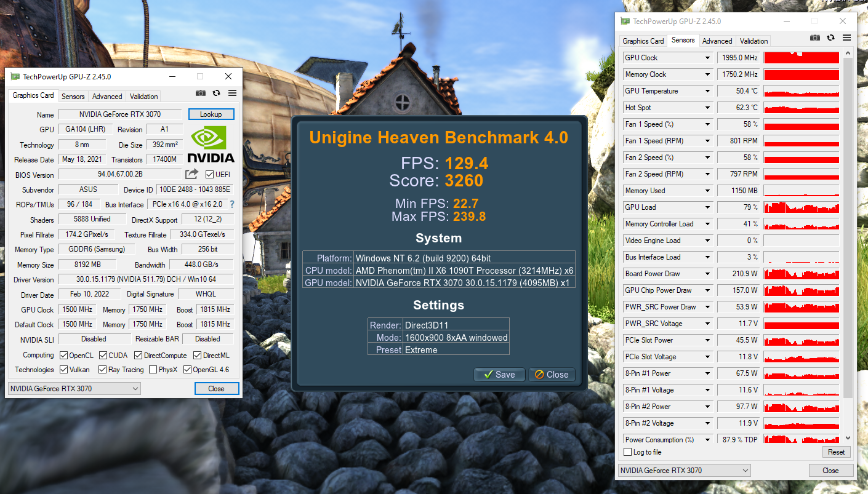Image resolution: width=868 pixels, height=494 pixels.
Task: Click the BIOS save/share arrow icon
Action: [192, 174]
